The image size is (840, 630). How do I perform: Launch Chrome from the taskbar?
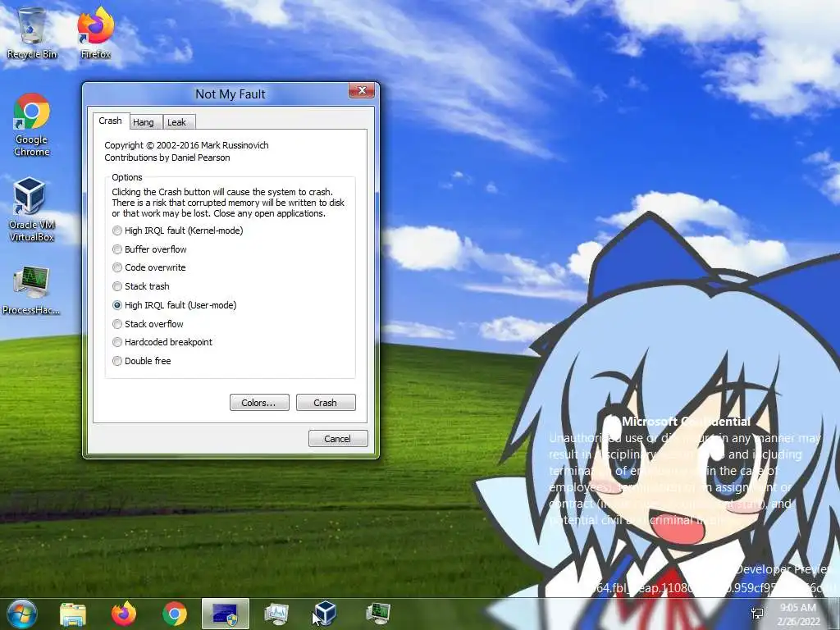(175, 614)
